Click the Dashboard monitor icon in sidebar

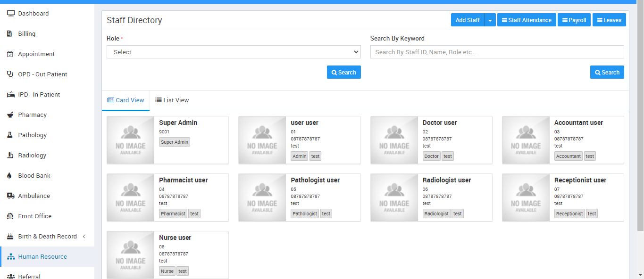coord(10,14)
